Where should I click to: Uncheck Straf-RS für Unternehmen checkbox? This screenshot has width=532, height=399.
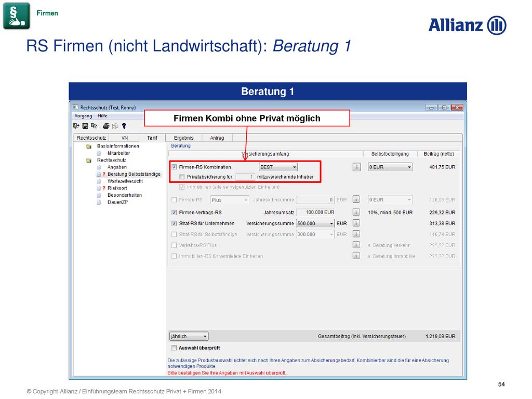click(174, 223)
